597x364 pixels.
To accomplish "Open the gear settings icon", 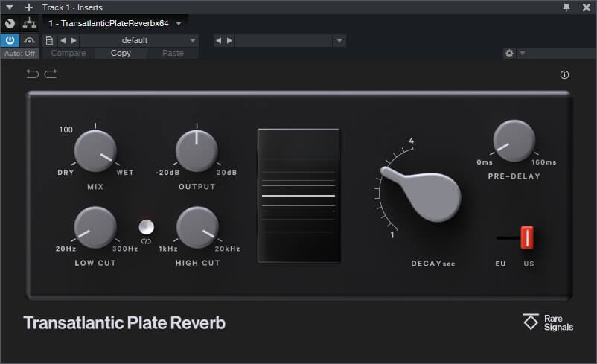I will [x=509, y=54].
